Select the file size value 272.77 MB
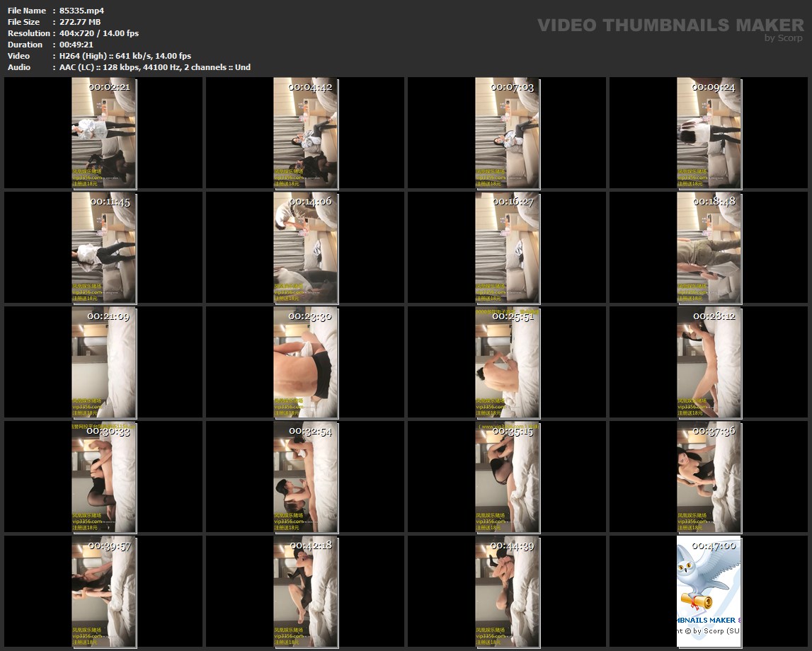Screen dimensions: 812x651 [80, 22]
